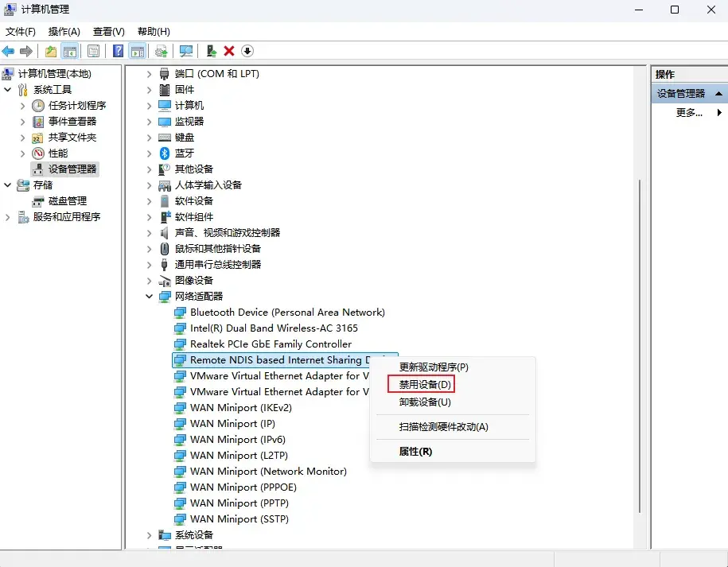Click the disable device down-arrow icon

[247, 51]
